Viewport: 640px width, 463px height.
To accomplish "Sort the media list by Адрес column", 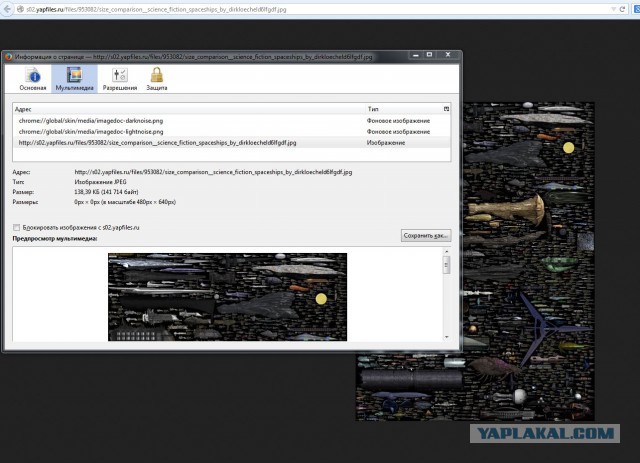I will click(189, 109).
